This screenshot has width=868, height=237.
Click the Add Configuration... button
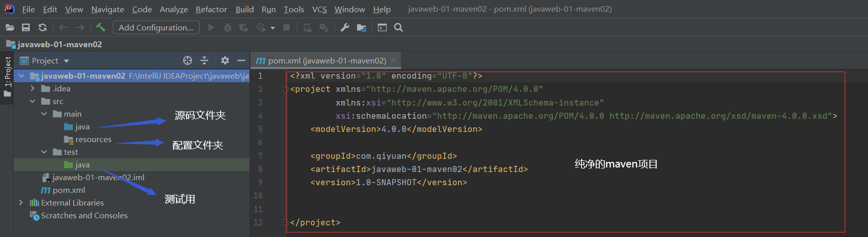(156, 27)
